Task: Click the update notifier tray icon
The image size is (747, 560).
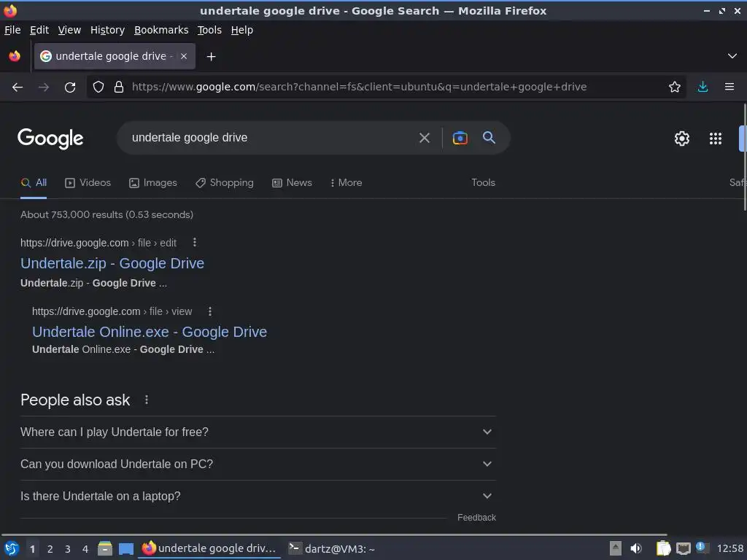Action: coord(702,548)
